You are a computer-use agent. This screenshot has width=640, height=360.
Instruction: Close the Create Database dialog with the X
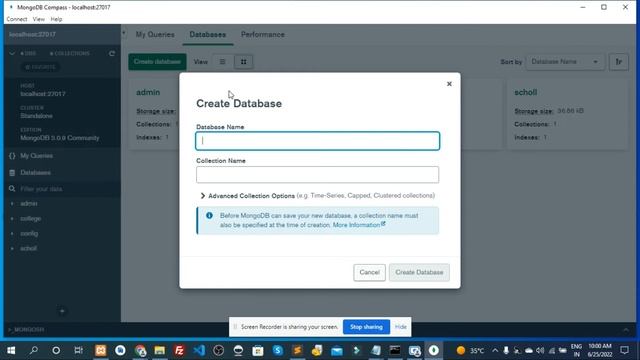(449, 84)
